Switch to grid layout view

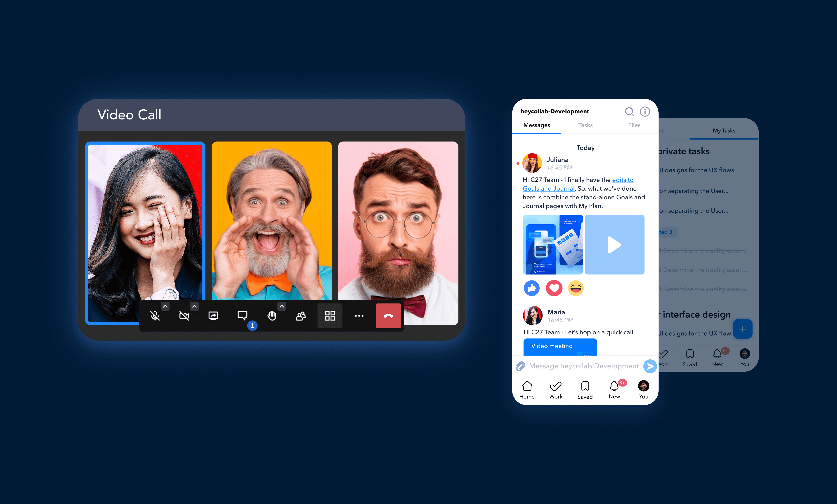pos(330,316)
